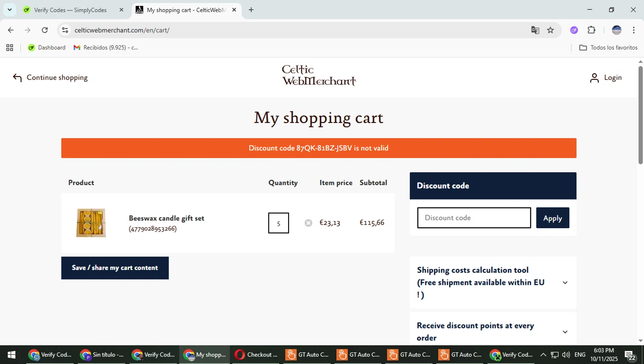
Task: Close the My shopping cart tab
Action: (x=234, y=10)
